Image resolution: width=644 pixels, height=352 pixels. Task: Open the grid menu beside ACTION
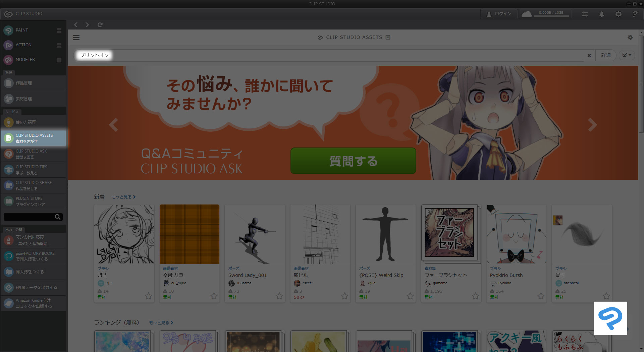click(x=59, y=45)
